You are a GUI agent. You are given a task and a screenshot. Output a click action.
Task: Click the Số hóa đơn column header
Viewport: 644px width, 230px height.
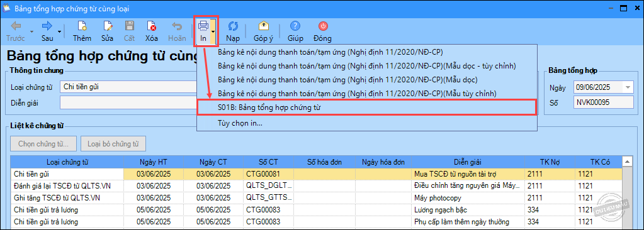[x=325, y=162]
